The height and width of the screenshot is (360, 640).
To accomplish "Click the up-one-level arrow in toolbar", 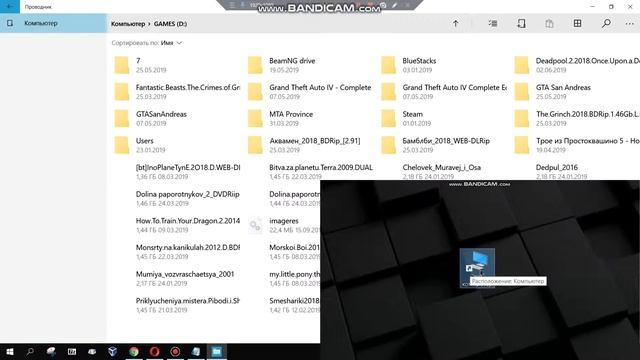I will pyautogui.click(x=456, y=24).
